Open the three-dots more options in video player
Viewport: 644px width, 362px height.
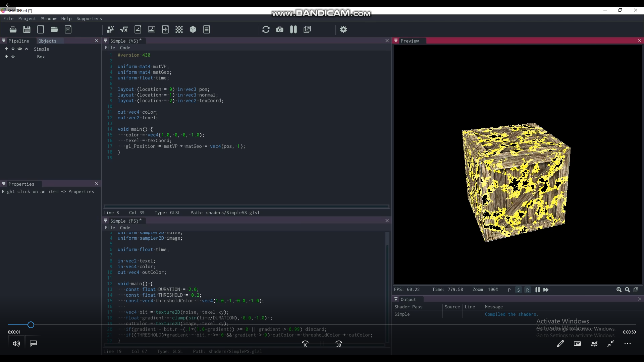(x=628, y=344)
